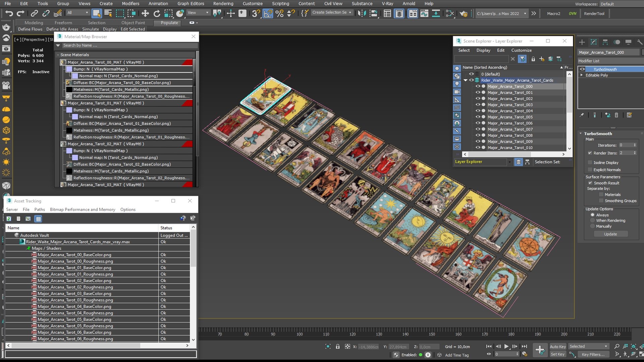
Task: Choose the Select and Rotate tool
Action: [157, 13]
